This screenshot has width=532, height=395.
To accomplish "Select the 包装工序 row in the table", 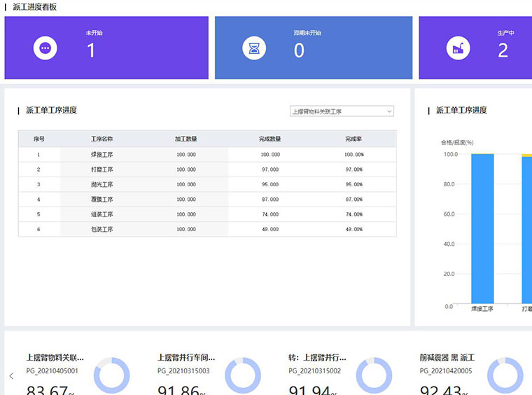I will tap(206, 230).
